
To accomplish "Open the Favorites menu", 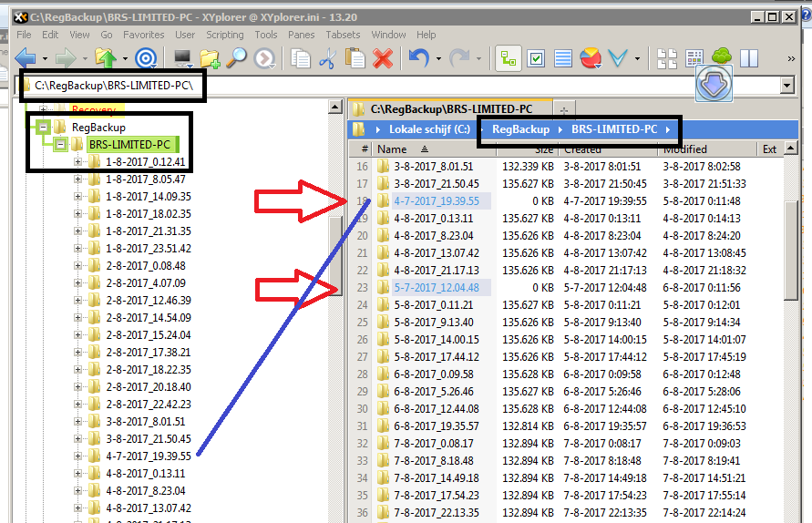I will click(x=144, y=35).
